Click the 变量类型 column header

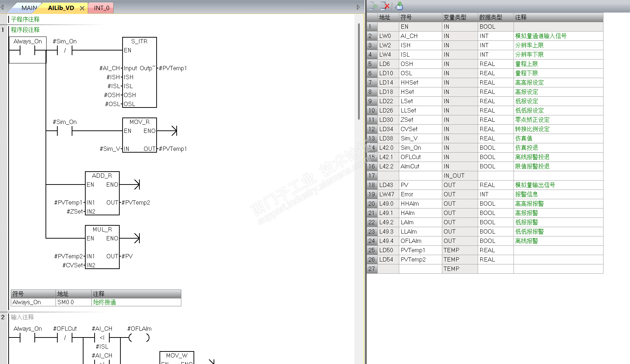tap(460, 17)
